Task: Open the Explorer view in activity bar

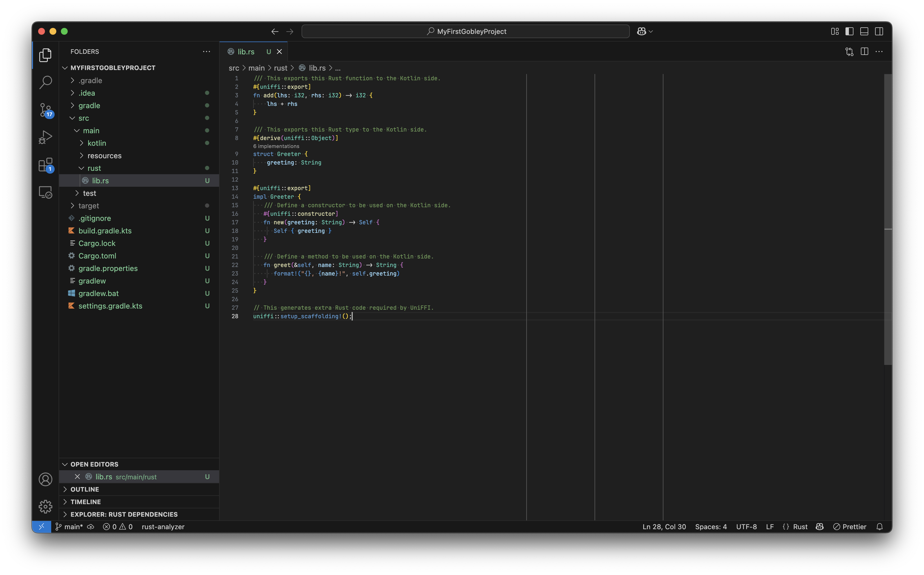Action: coord(45,55)
